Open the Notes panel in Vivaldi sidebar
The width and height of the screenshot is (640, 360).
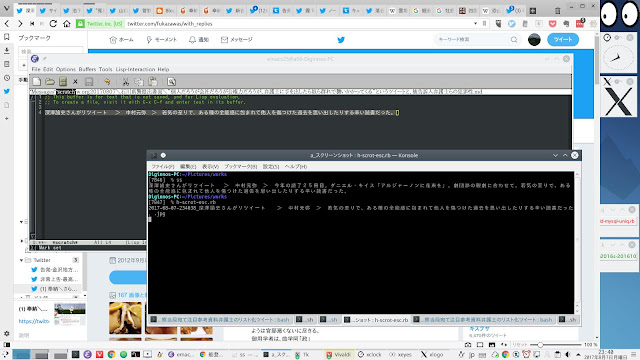7,64
